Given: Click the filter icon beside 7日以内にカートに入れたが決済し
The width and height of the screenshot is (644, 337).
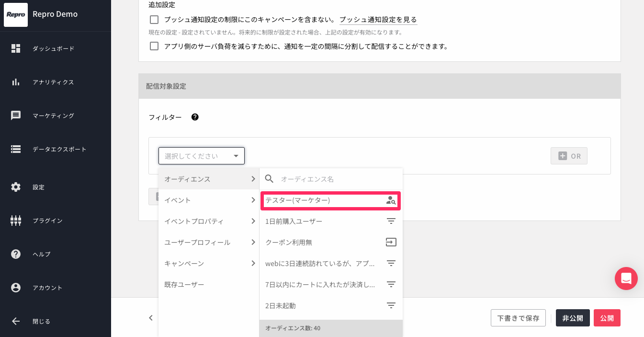Looking at the screenshot, I should [x=391, y=285].
